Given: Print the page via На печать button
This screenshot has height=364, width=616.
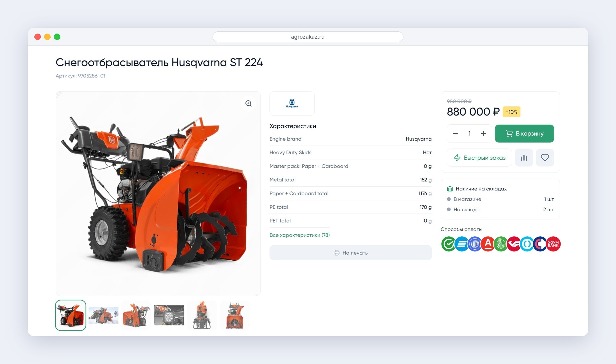Looking at the screenshot, I should click(351, 253).
